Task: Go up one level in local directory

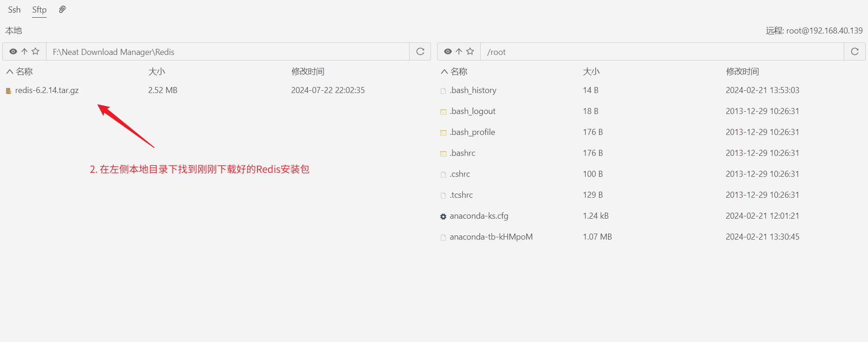Action: click(x=25, y=52)
